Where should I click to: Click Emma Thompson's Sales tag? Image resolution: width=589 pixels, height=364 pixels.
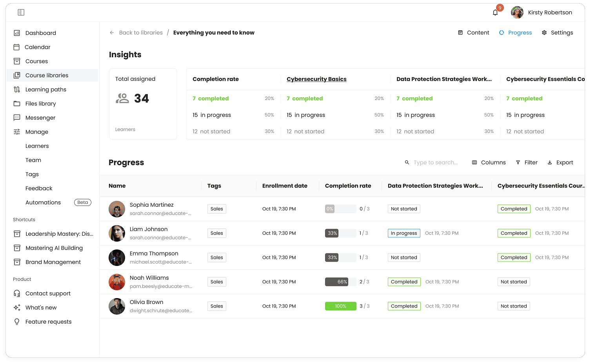point(216,257)
